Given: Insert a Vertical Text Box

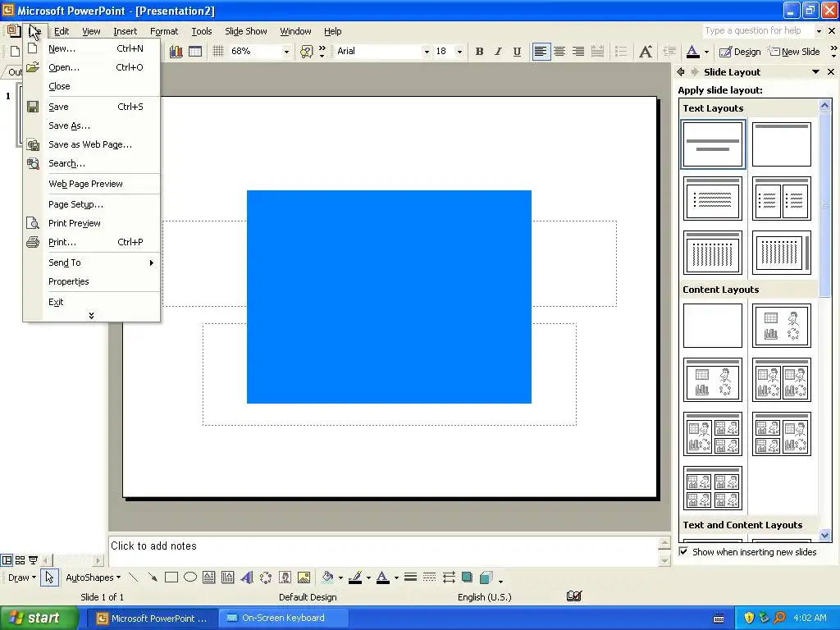Looking at the screenshot, I should (228, 577).
